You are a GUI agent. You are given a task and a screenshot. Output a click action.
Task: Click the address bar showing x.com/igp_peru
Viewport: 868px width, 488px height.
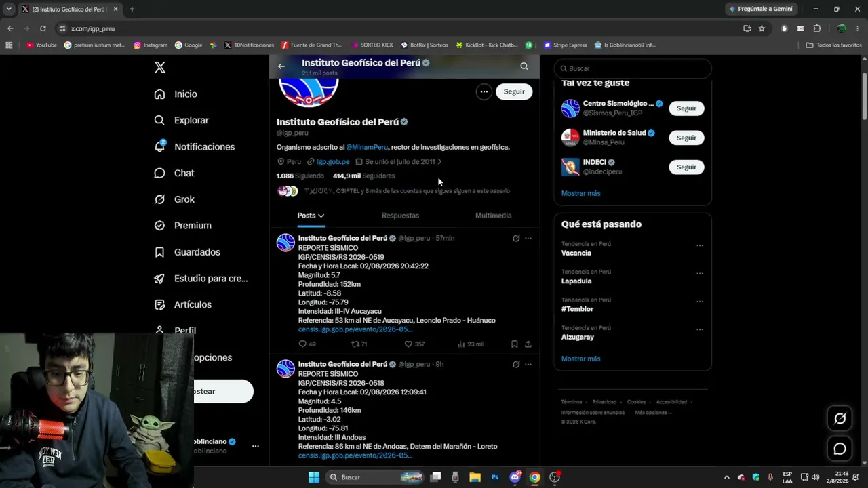400,28
